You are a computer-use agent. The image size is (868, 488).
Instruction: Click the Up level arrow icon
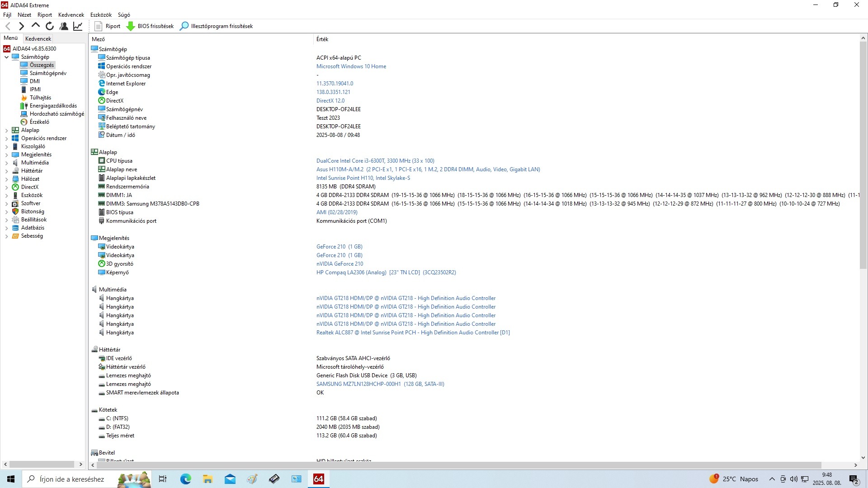(36, 26)
